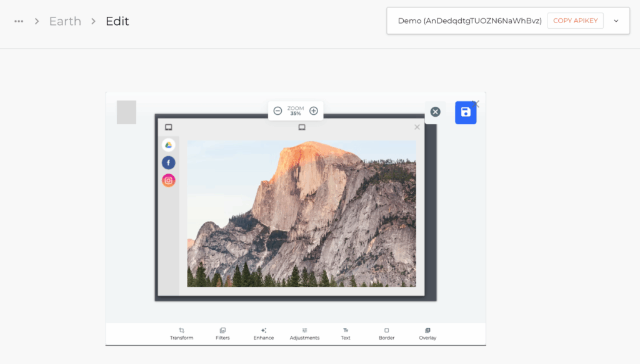
Task: Zoom out with the minus icon
Action: [x=277, y=111]
